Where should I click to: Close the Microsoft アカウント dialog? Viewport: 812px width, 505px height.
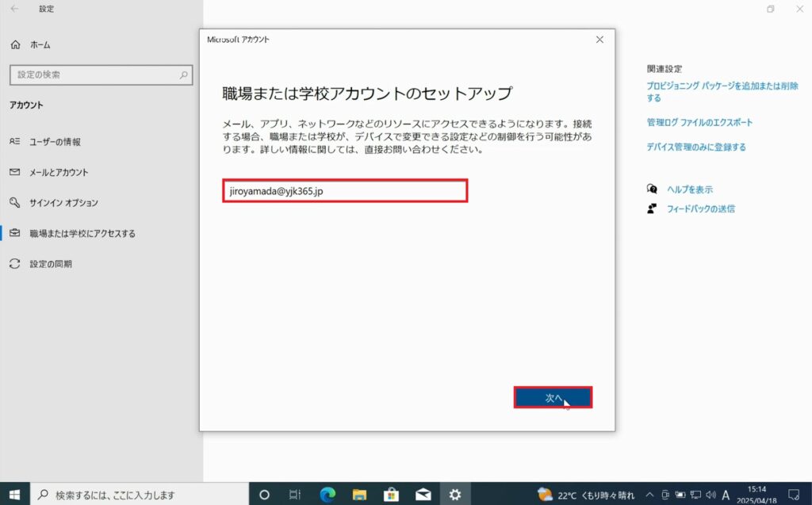[x=599, y=39]
